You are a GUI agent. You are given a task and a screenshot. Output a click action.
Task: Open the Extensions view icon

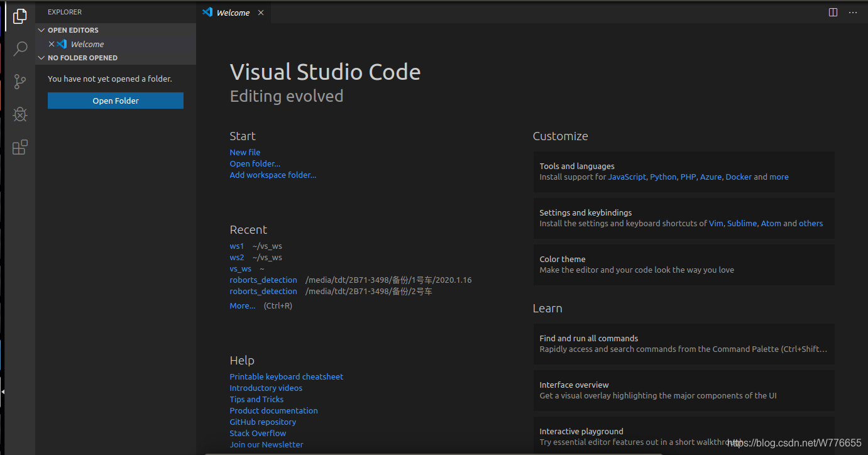20,147
